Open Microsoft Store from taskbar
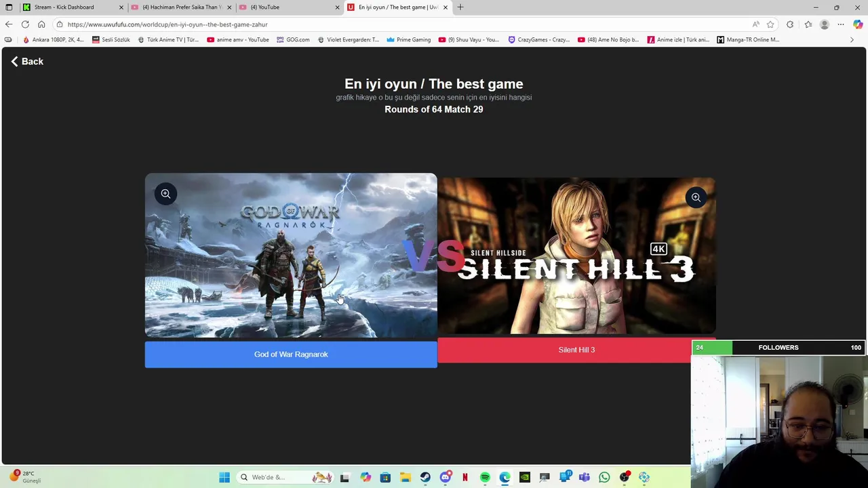868x488 pixels. coord(385,477)
